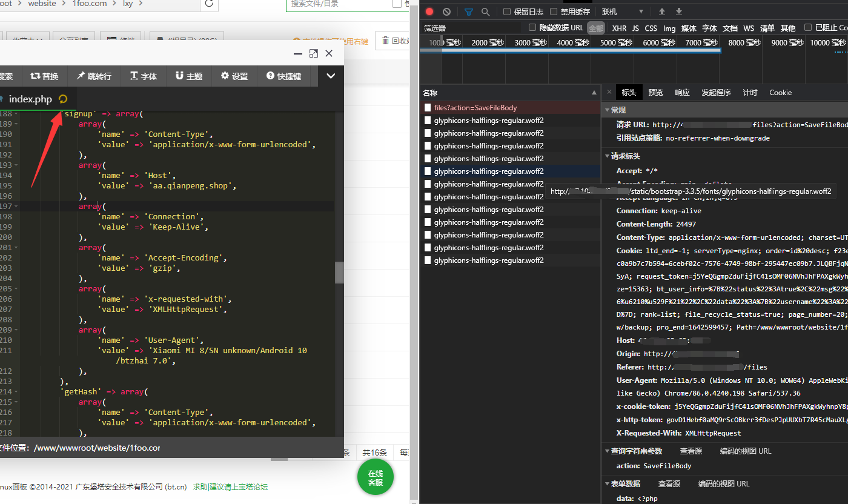Collapse the editor toolbar with the chevron
848x504 pixels.
[x=331, y=76]
